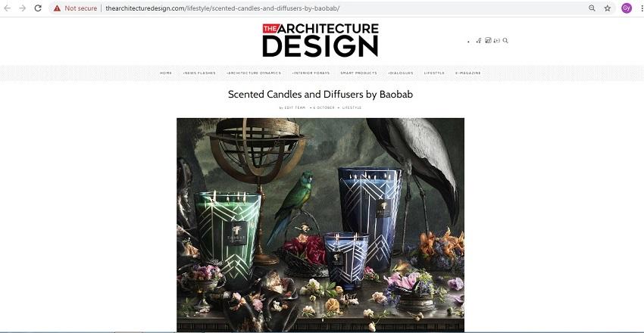Reload the page with the refresh icon
The height and width of the screenshot is (333, 644).
click(38, 8)
